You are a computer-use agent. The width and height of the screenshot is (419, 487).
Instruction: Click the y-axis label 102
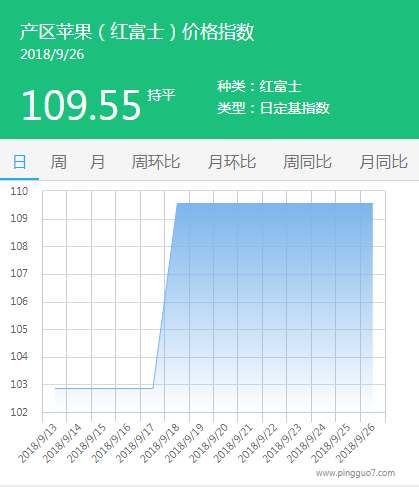pos(19,413)
